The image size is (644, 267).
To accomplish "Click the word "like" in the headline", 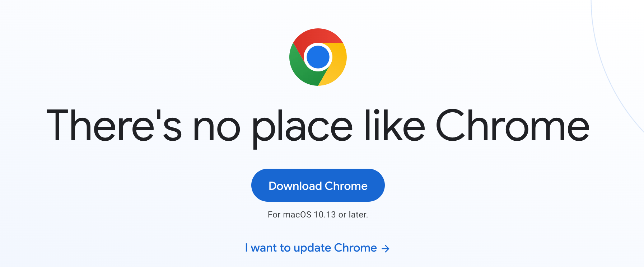I will [394, 126].
